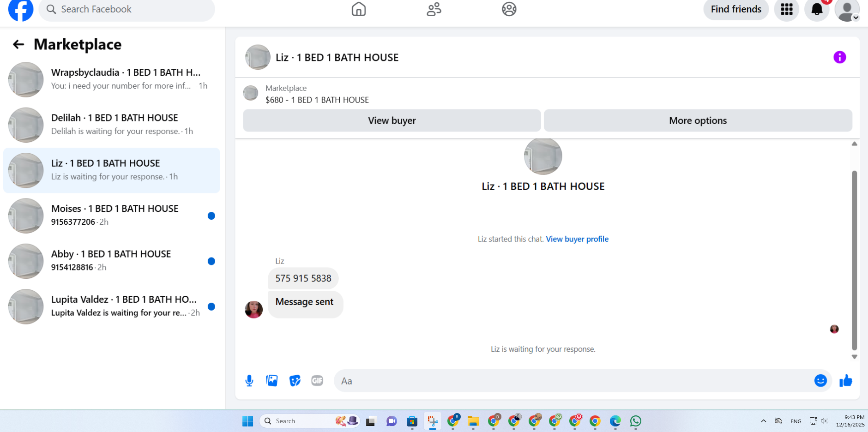Open WhatsApp from the taskbar
The width and height of the screenshot is (868, 432).
pyautogui.click(x=636, y=421)
